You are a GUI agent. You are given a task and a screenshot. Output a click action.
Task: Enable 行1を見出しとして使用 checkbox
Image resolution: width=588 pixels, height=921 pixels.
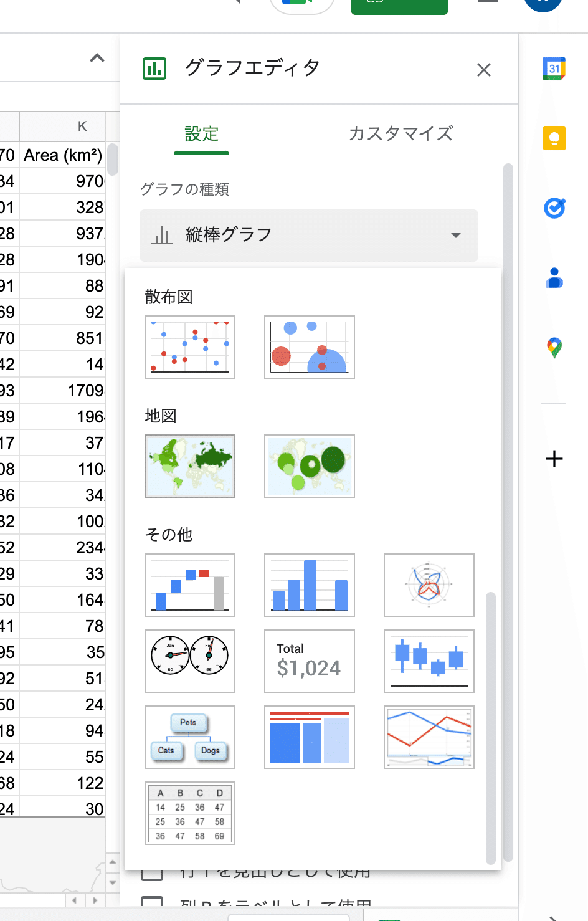pos(152,871)
